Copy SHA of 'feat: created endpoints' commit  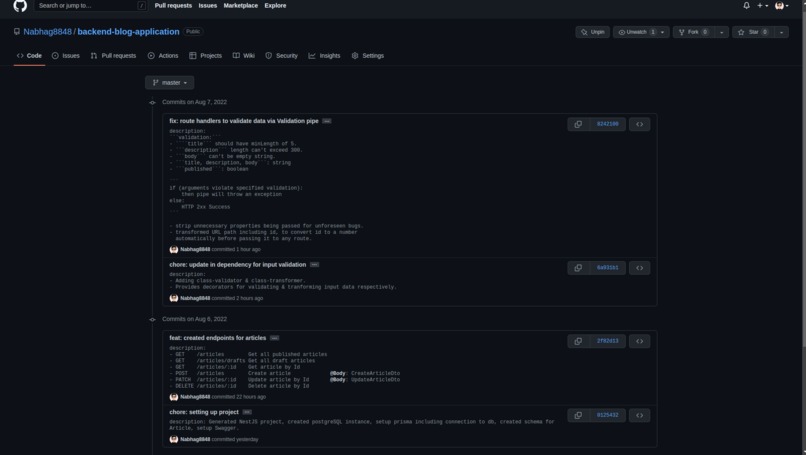click(x=578, y=341)
